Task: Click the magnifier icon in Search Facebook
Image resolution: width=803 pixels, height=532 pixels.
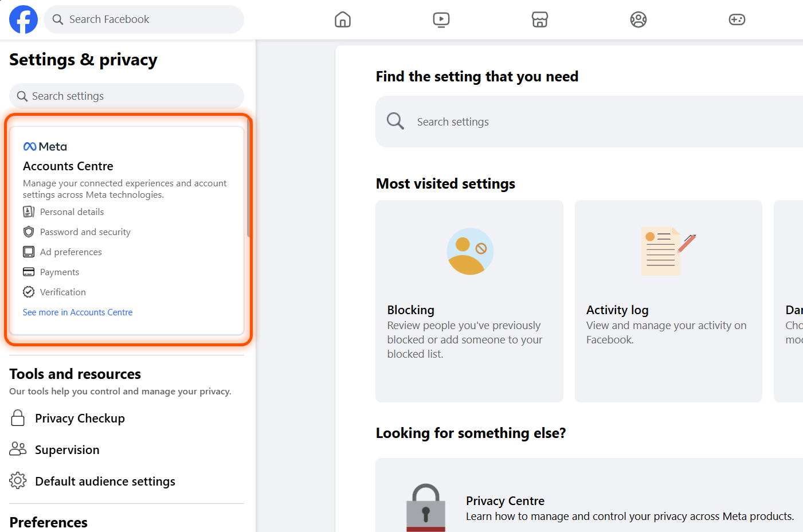Action: [x=58, y=19]
